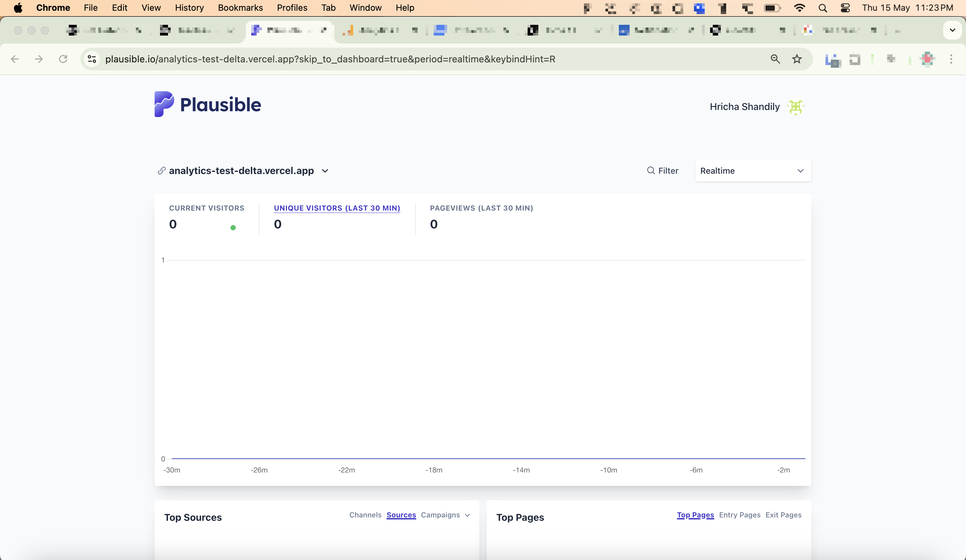966x560 pixels.
Task: Bookmark the page via the star icon
Action: tap(797, 59)
